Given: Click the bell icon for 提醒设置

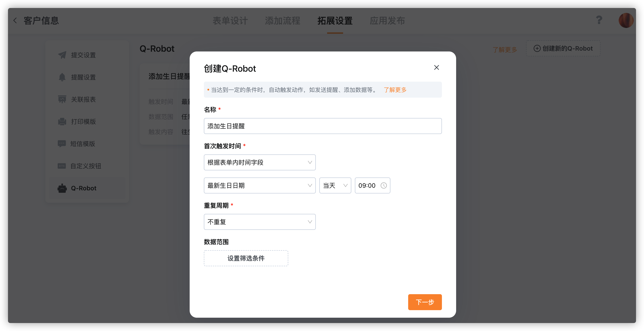Looking at the screenshot, I should 62,77.
